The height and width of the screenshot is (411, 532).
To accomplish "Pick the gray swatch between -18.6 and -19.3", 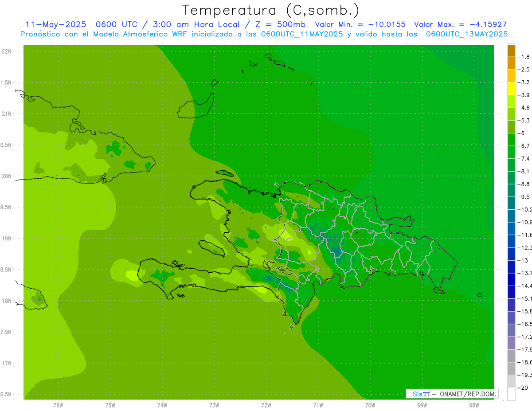I will point(511,368).
